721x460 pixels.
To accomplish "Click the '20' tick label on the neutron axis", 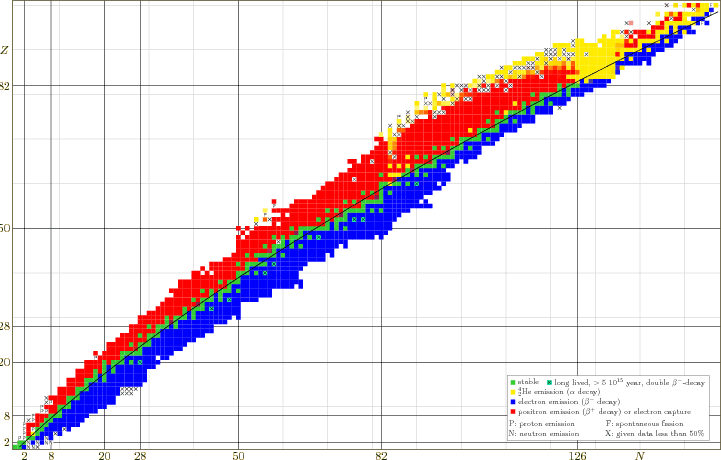I will 104,456.
